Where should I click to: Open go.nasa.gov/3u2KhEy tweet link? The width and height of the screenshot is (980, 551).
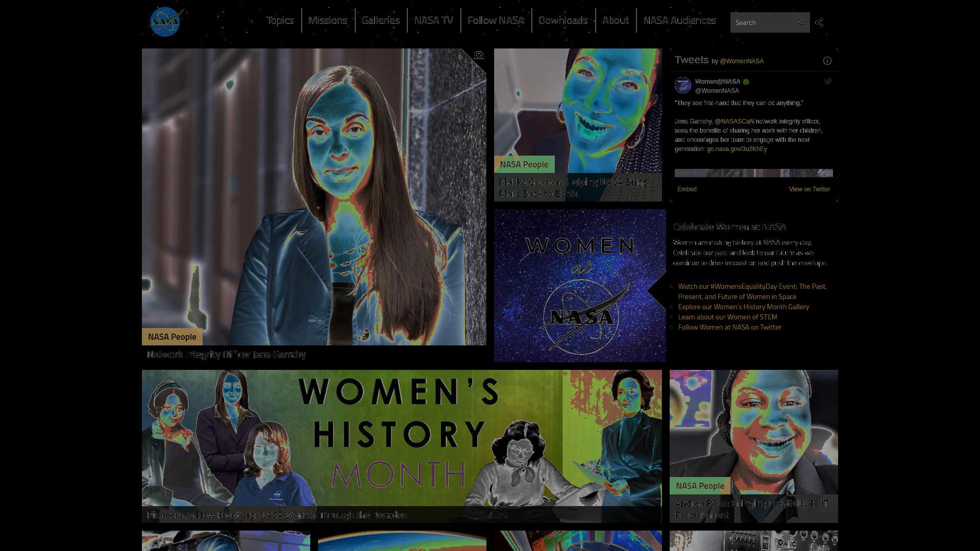pos(737,149)
